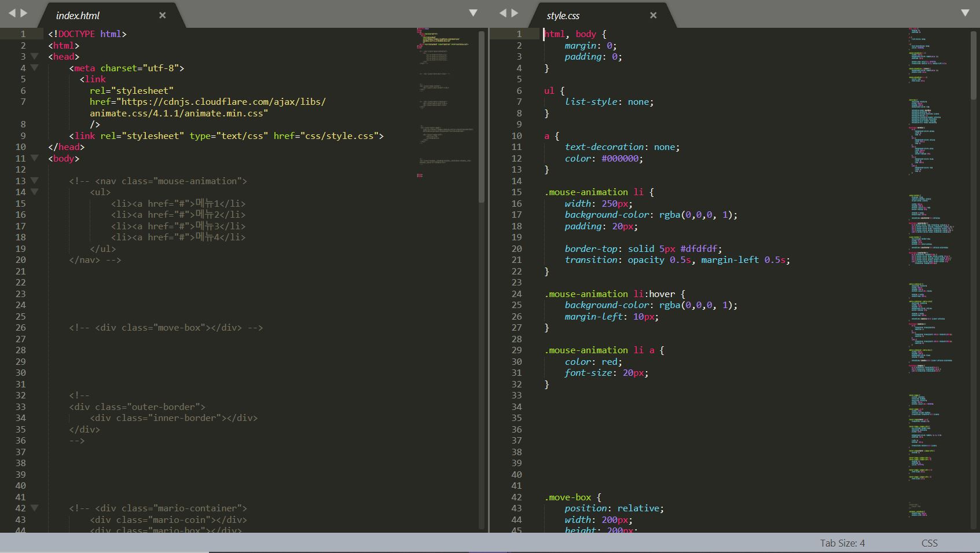Click the #000000 color value
The width and height of the screenshot is (980, 553).
click(x=620, y=158)
